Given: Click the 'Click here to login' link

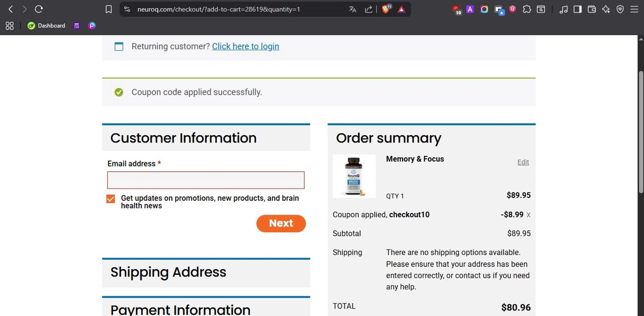Looking at the screenshot, I should (x=246, y=46).
